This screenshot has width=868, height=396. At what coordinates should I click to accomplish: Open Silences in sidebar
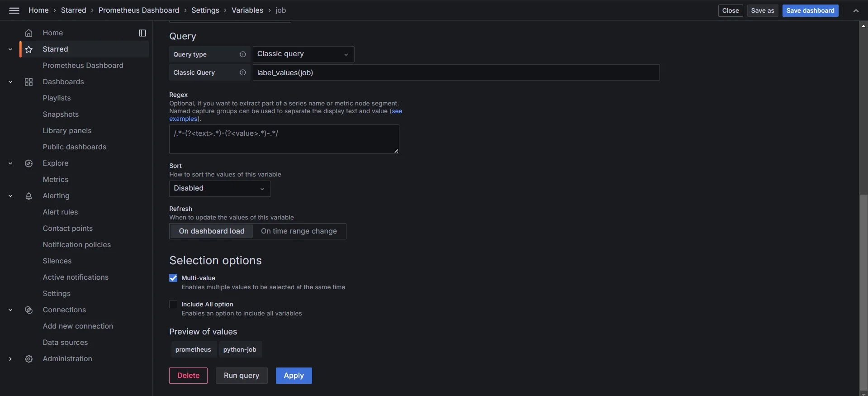(x=57, y=261)
